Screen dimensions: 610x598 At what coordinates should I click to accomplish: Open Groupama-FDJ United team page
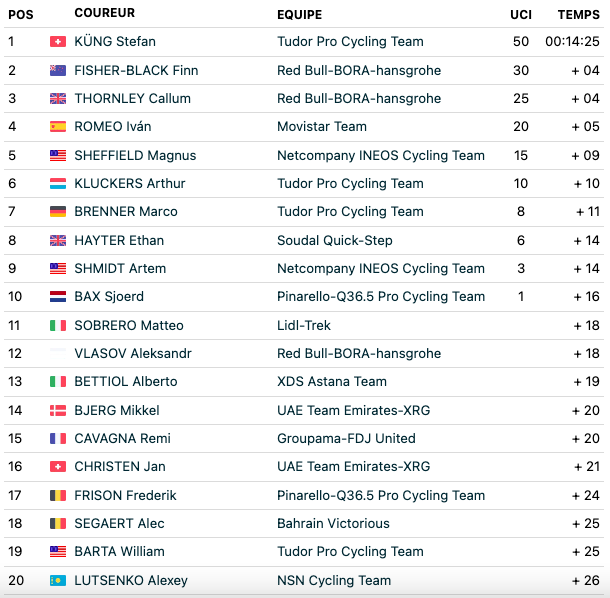tap(346, 438)
